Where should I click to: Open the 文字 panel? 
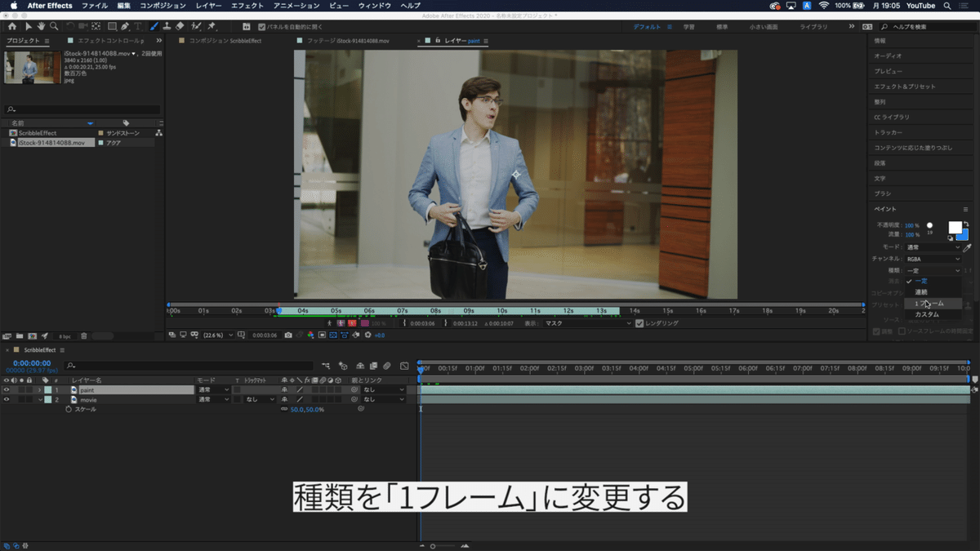(x=880, y=178)
